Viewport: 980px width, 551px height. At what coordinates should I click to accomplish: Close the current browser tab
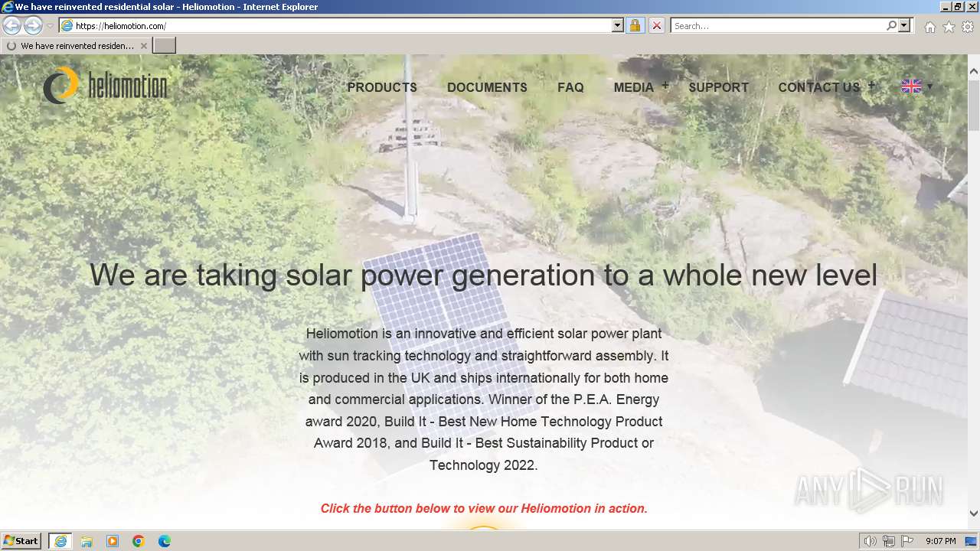pos(143,46)
